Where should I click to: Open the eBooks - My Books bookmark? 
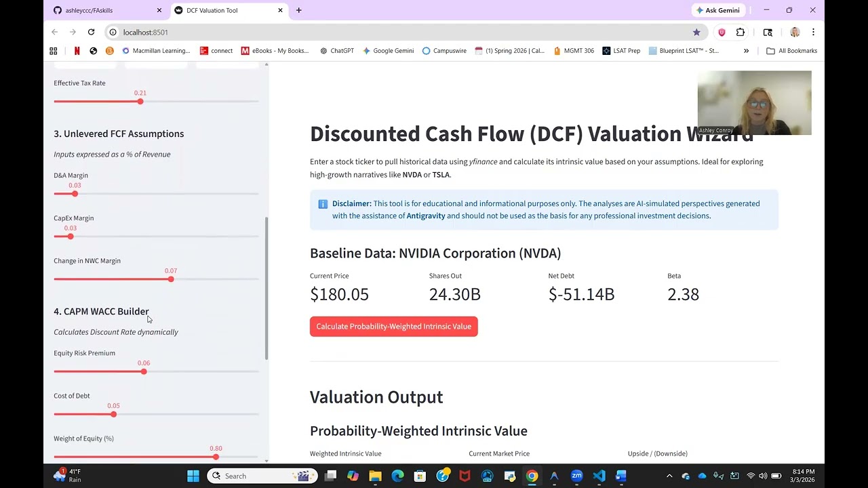(x=275, y=51)
